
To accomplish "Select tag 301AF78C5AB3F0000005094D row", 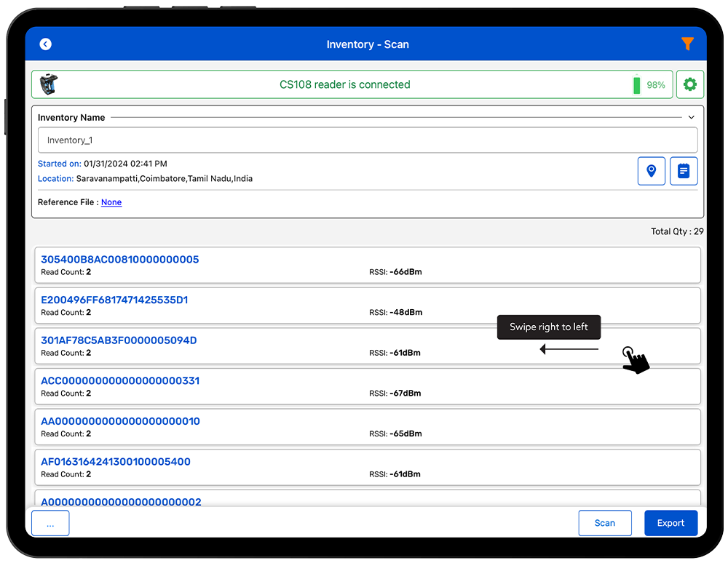I will [x=291, y=346].
